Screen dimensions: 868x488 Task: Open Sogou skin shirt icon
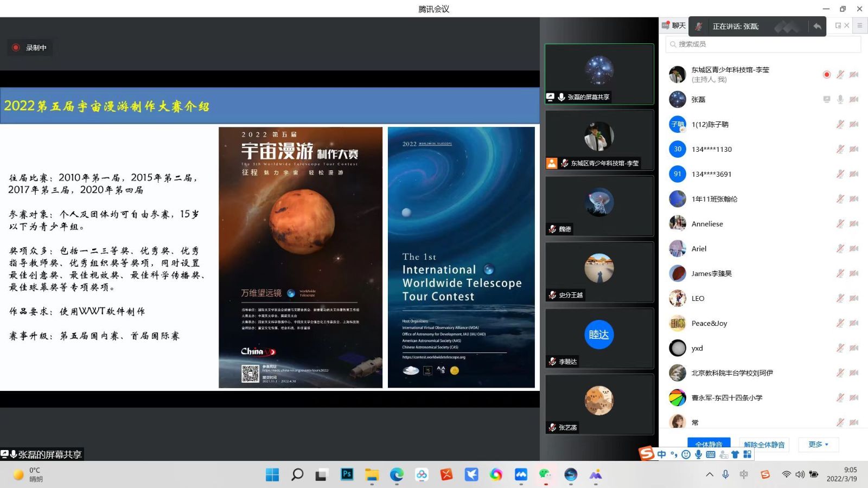click(735, 454)
